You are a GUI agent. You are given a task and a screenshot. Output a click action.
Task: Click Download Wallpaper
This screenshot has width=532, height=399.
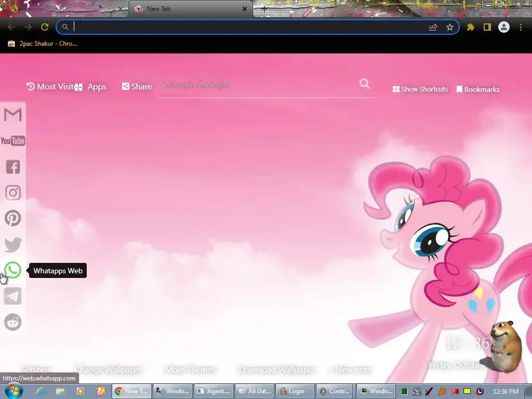277,369
